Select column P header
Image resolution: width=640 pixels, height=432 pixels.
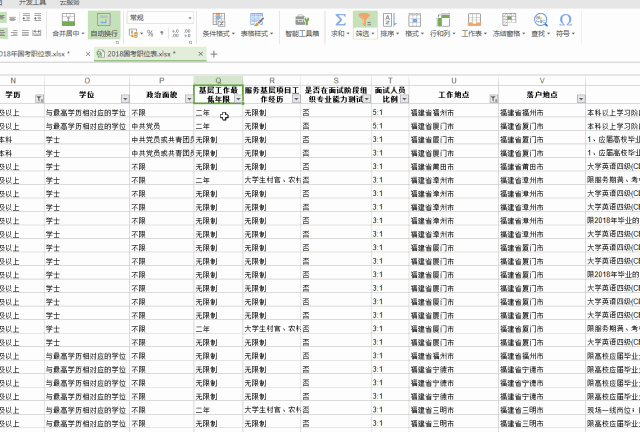tap(162, 80)
